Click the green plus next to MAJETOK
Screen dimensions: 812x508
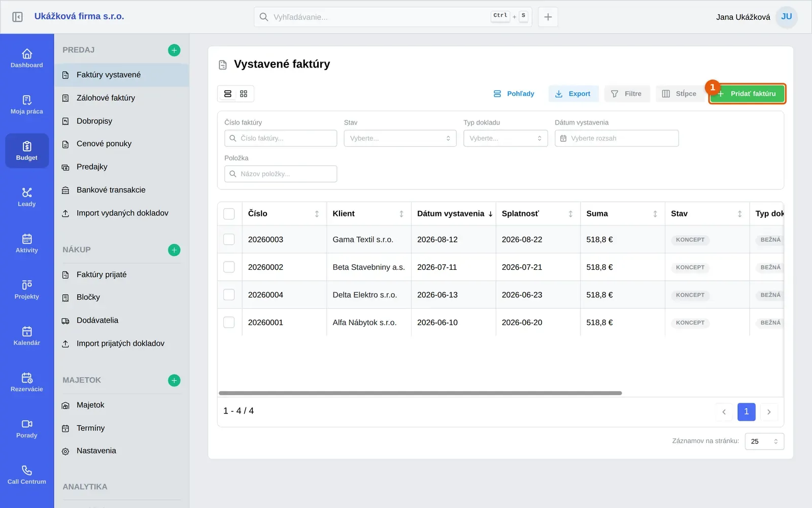pyautogui.click(x=174, y=380)
